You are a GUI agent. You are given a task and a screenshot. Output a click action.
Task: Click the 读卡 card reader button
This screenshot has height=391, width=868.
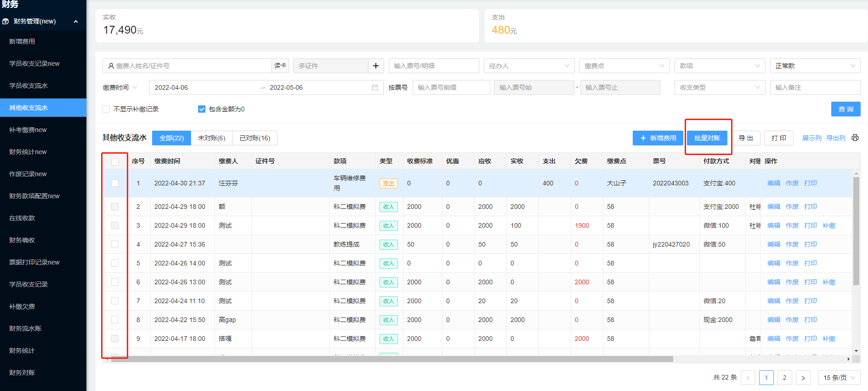click(280, 66)
